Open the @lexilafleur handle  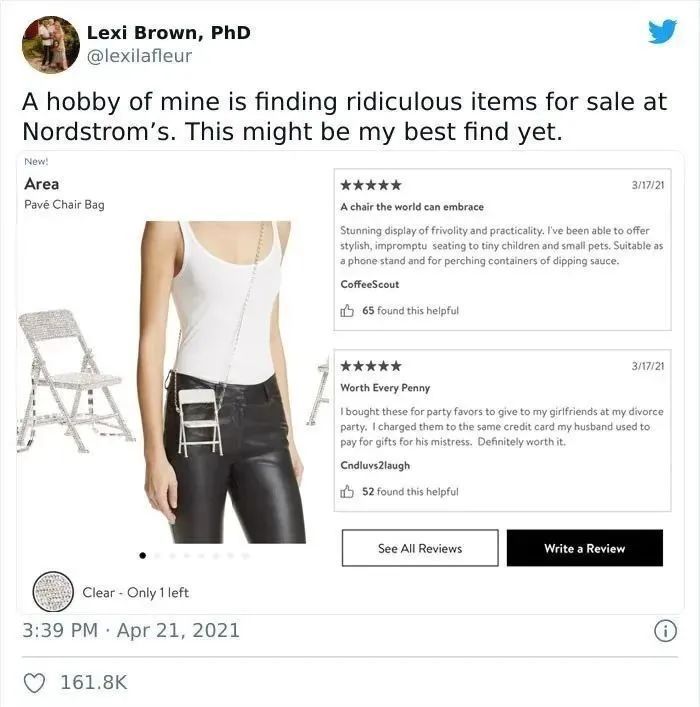[139, 56]
